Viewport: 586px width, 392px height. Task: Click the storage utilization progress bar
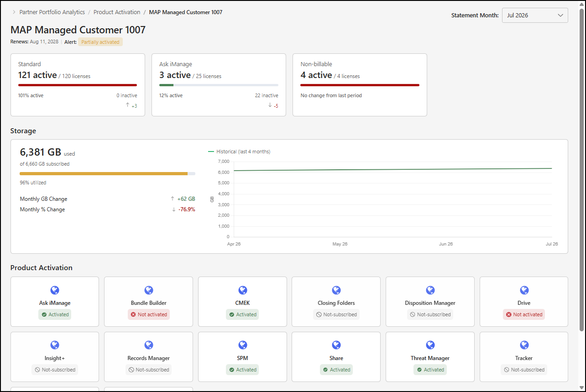click(x=108, y=173)
